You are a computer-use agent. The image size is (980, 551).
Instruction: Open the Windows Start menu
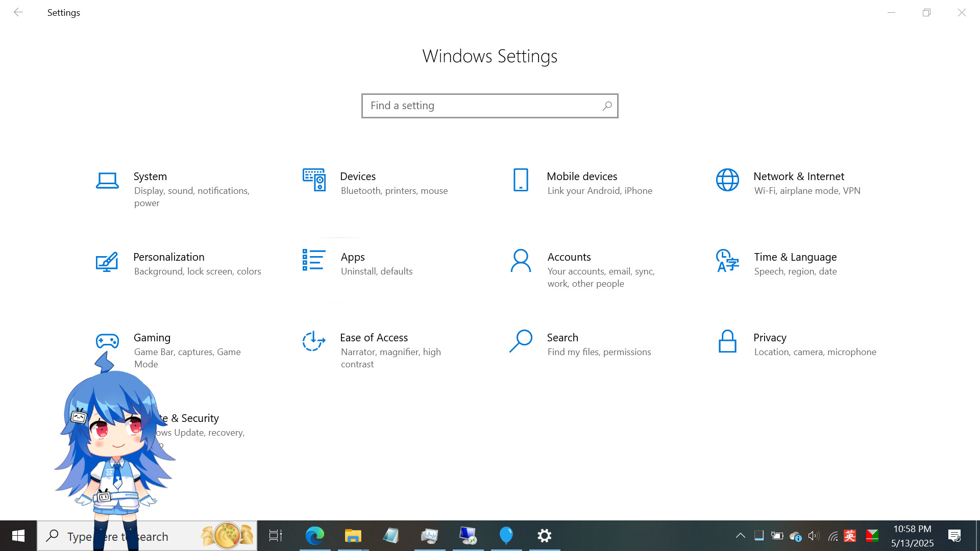pos(18,536)
